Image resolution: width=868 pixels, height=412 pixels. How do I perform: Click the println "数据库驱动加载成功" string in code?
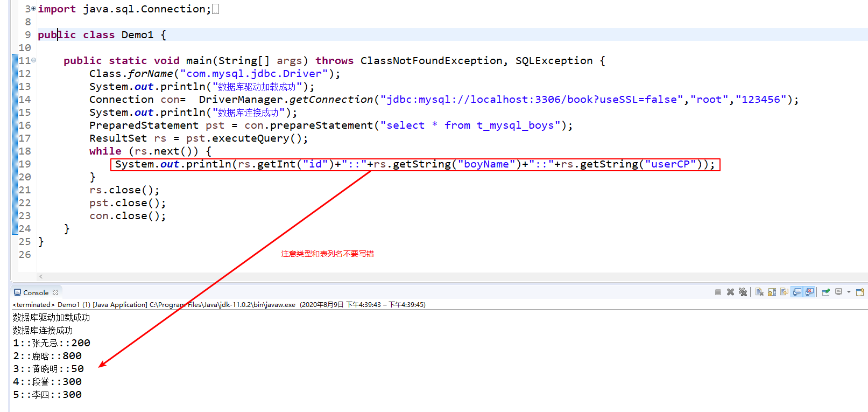(x=257, y=86)
